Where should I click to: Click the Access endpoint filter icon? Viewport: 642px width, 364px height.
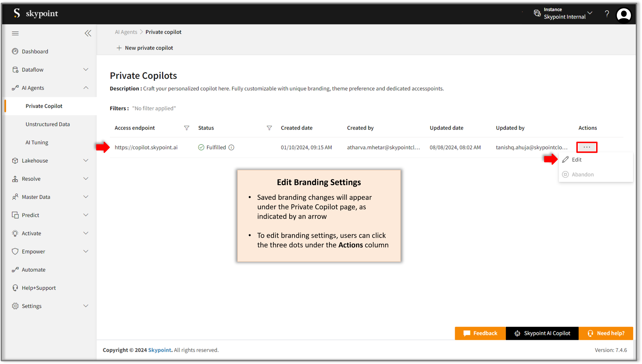point(186,127)
